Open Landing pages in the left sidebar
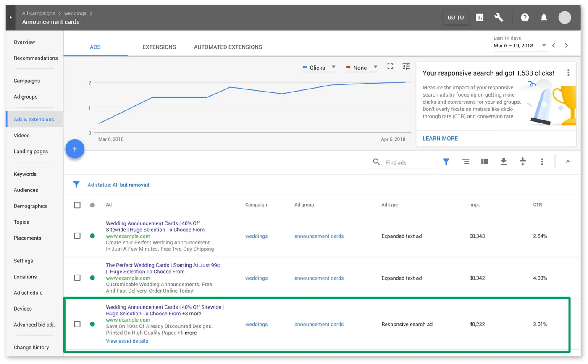This screenshot has height=364, width=588. tap(31, 152)
